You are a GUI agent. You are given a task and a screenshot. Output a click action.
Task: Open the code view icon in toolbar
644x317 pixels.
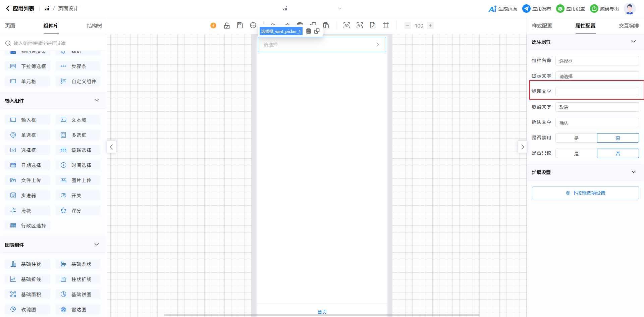click(x=360, y=25)
